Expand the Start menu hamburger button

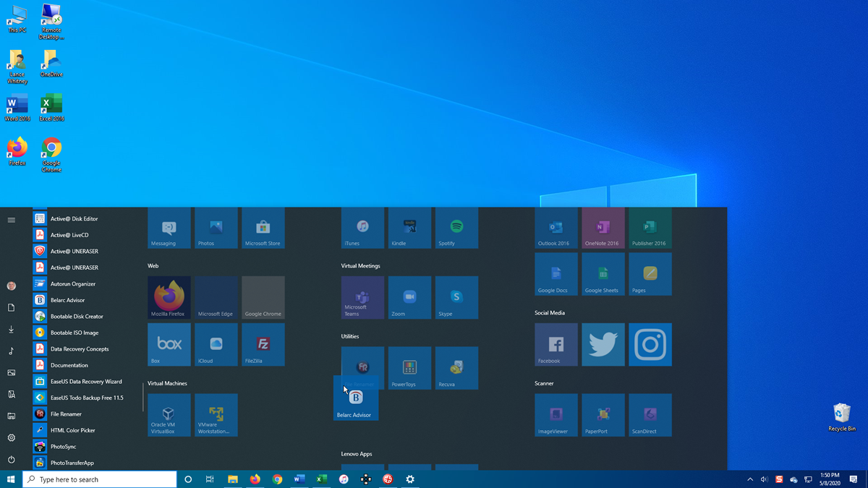coord(11,220)
